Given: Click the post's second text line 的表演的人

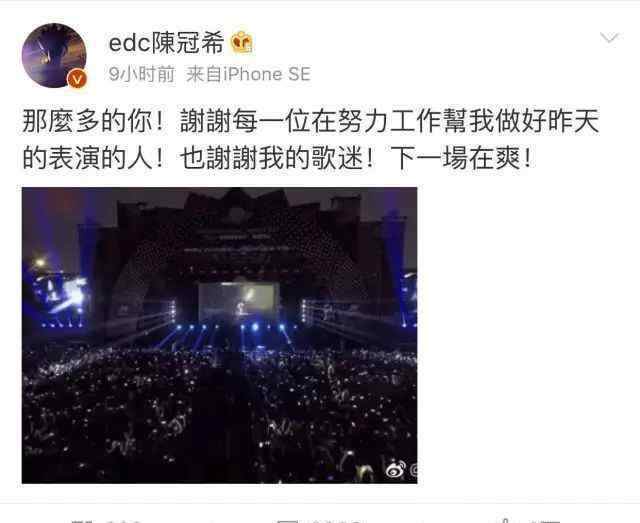Looking at the screenshot, I should click(x=278, y=158).
